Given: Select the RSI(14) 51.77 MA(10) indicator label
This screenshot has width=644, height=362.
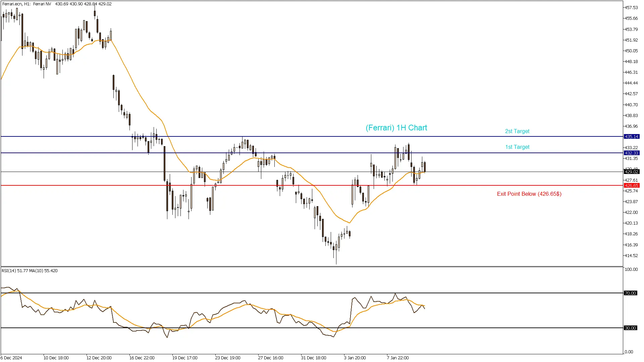Looking at the screenshot, I should [x=30, y=271].
